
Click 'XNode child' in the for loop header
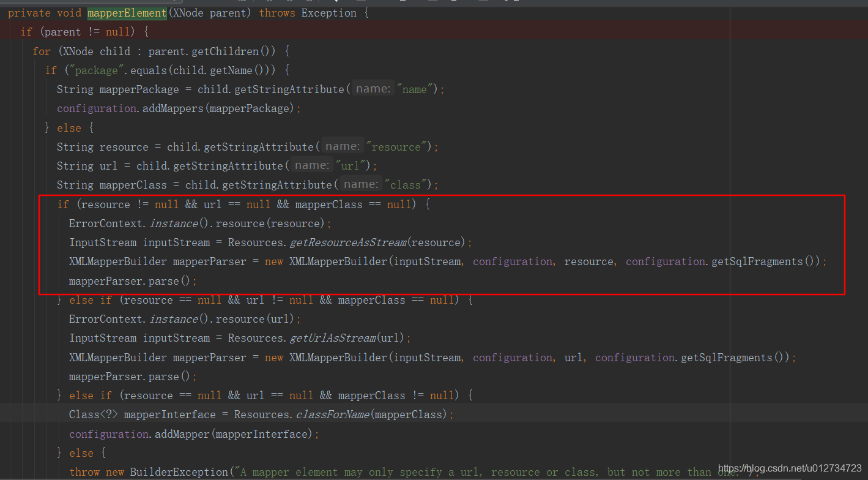96,51
